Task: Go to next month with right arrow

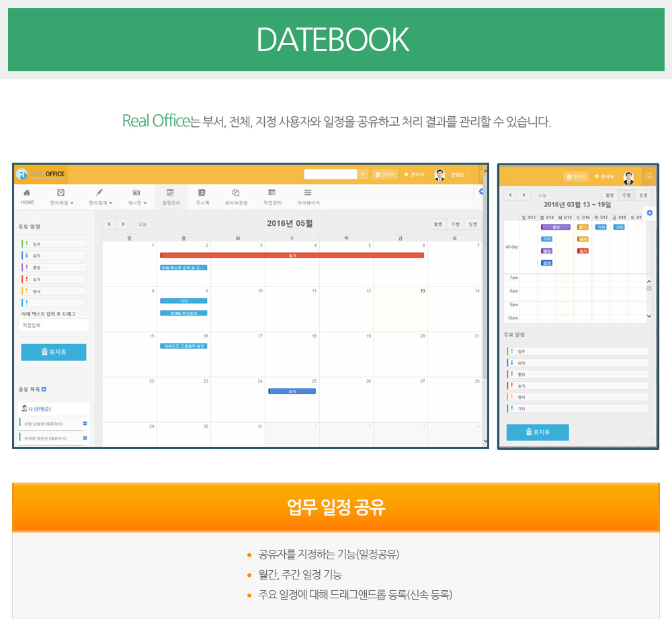Action: (x=123, y=224)
